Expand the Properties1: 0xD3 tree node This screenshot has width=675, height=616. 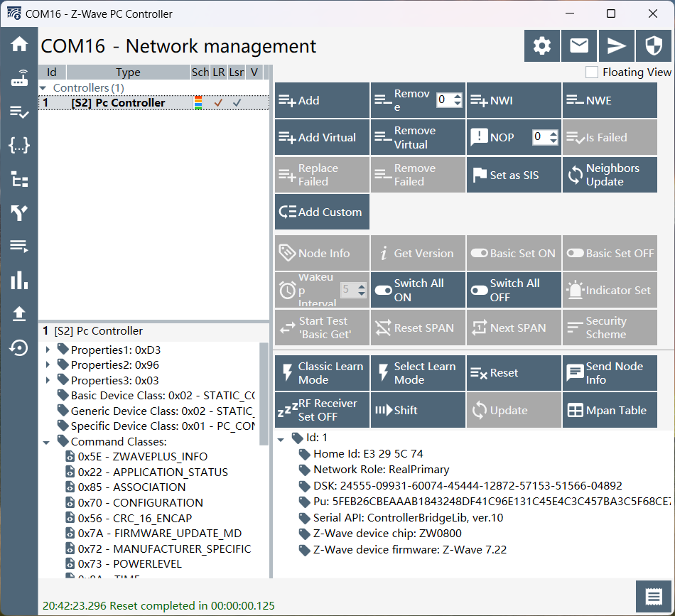click(48, 350)
